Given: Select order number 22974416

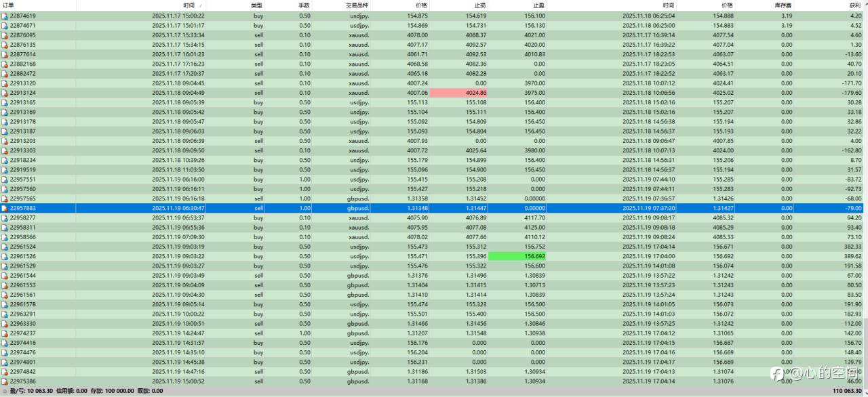Looking at the screenshot, I should tap(23, 343).
